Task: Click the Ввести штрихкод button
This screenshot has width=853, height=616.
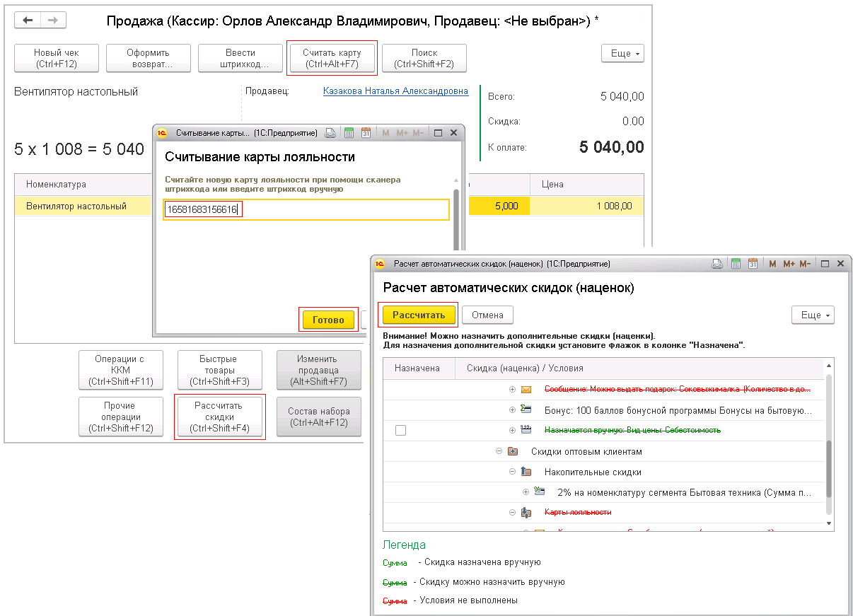Action: [x=240, y=58]
